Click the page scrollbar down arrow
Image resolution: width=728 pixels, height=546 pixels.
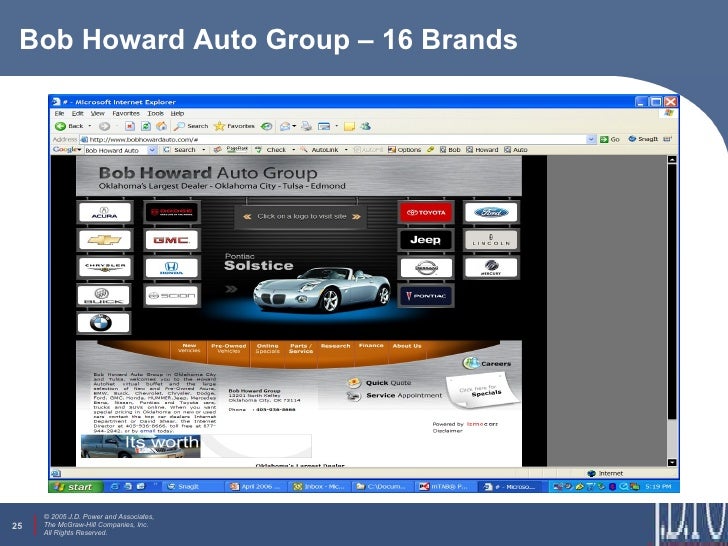672,462
